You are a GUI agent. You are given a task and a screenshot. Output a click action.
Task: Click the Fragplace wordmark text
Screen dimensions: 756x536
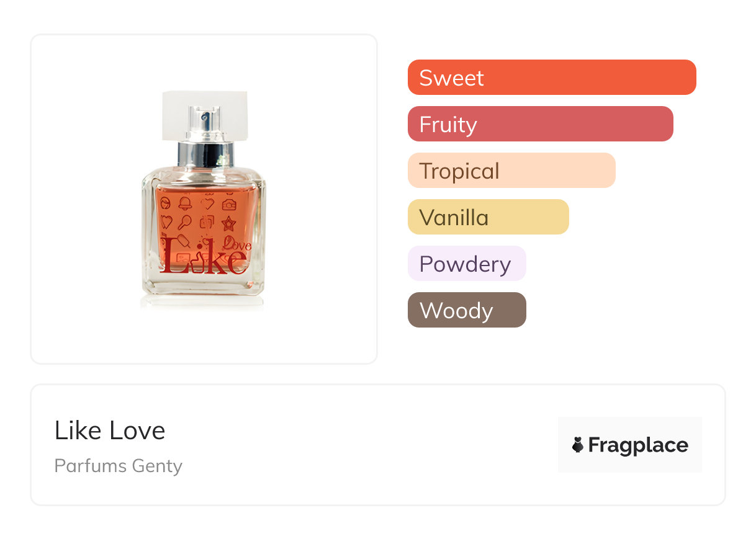(x=637, y=445)
